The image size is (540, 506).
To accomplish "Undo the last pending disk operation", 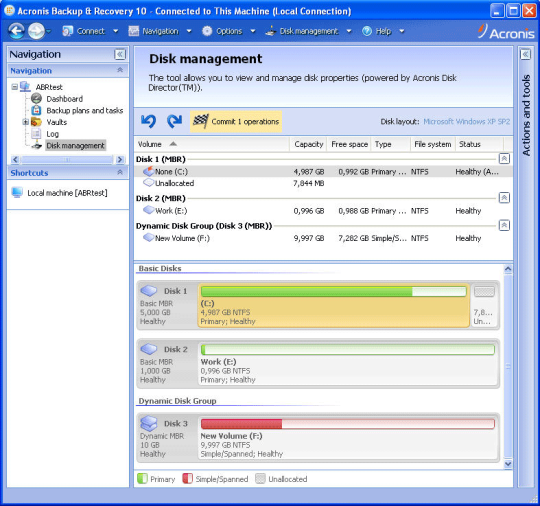I will coord(148,121).
